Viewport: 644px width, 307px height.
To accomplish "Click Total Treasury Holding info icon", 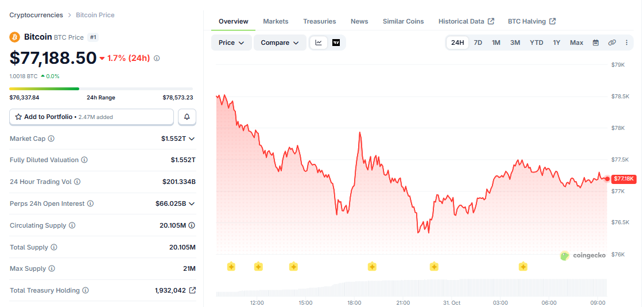I will [x=86, y=290].
